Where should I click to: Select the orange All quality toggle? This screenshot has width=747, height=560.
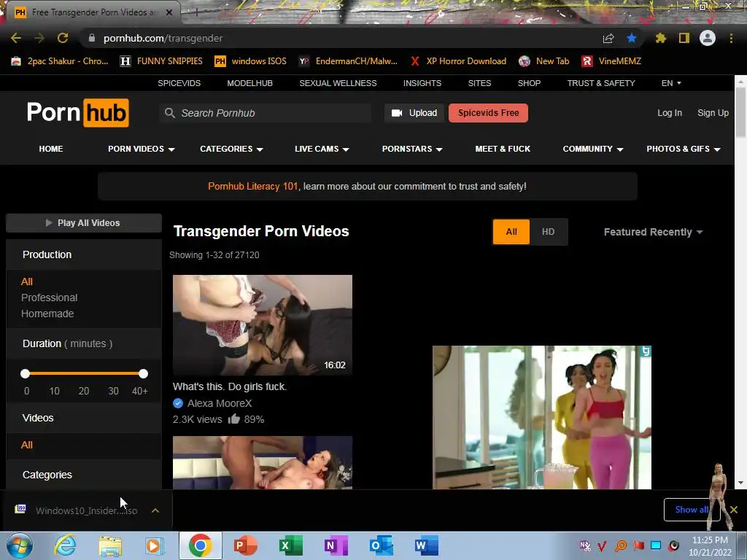511,232
